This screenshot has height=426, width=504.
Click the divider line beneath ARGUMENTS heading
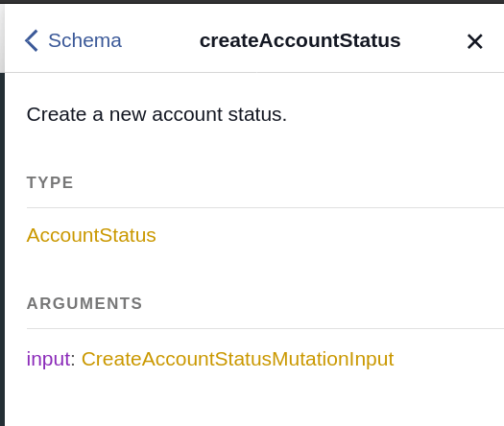[x=265, y=328]
